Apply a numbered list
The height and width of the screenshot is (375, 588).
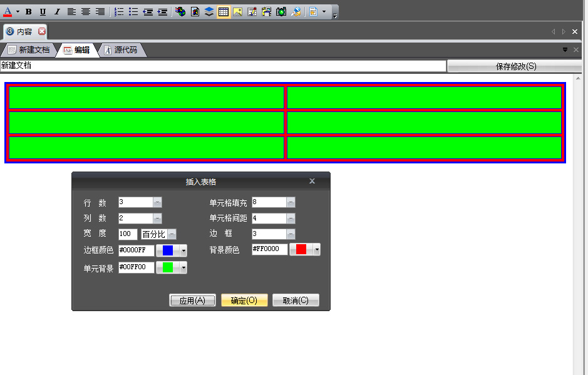pos(119,11)
